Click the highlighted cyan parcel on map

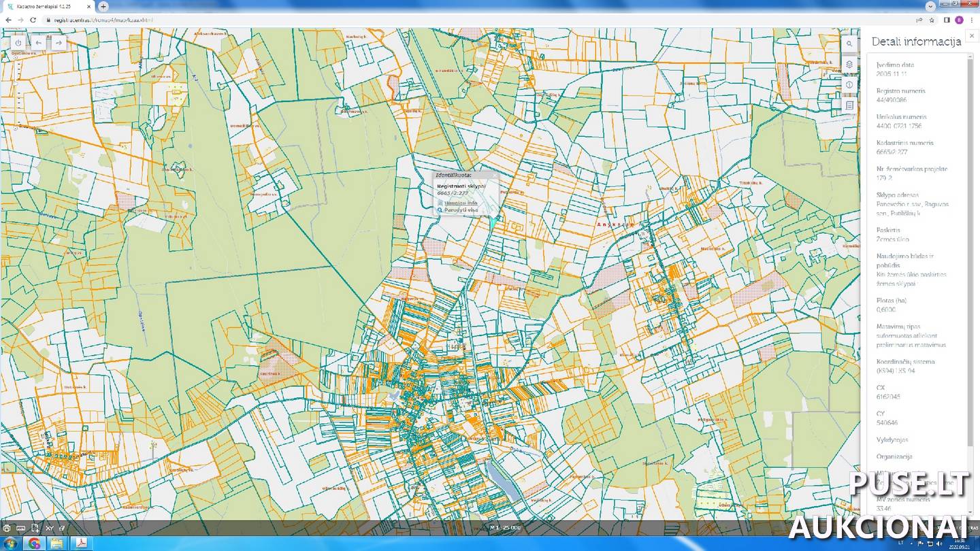pos(493,222)
